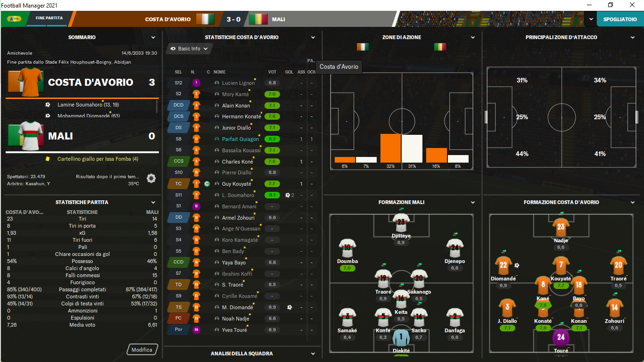Click the goal ball icon next to L. Soumahoro's rating

(288, 195)
